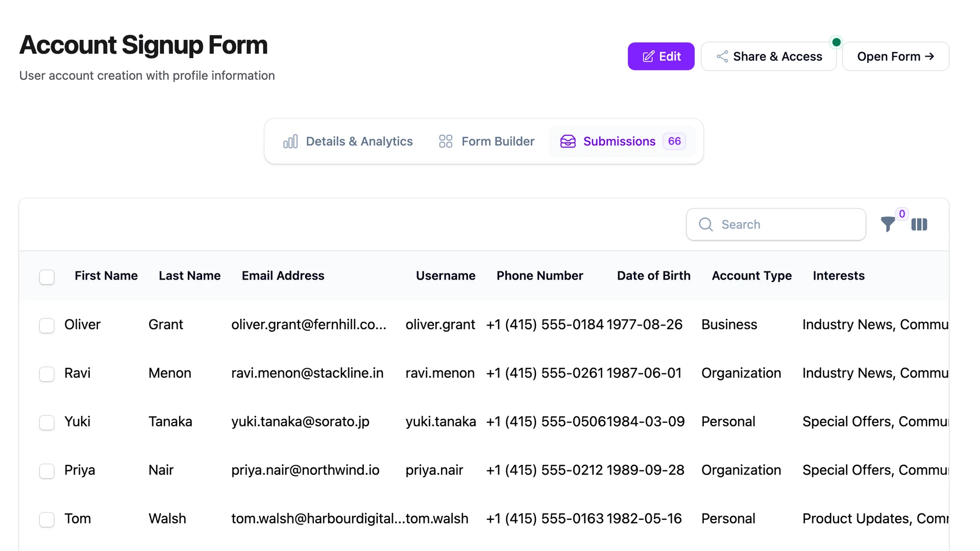The image size is (980, 551).
Task: Click the phone number +1 (415) 555-0212
Action: (x=545, y=470)
